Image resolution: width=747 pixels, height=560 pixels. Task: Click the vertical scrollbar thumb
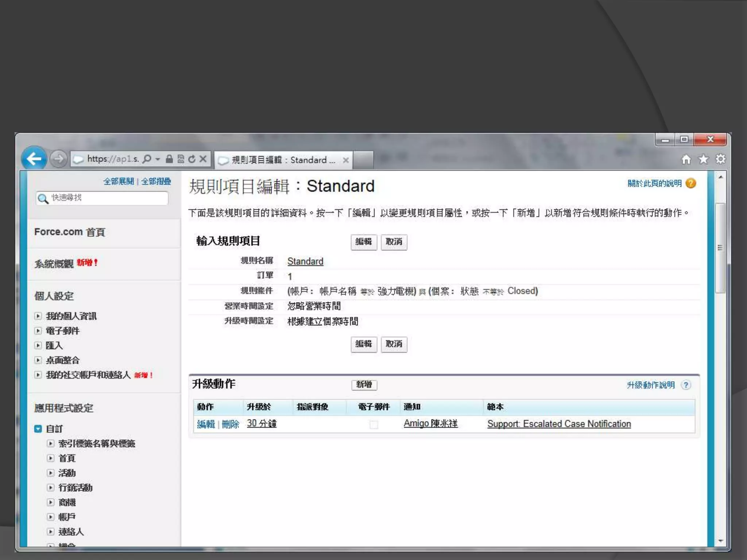720,248
